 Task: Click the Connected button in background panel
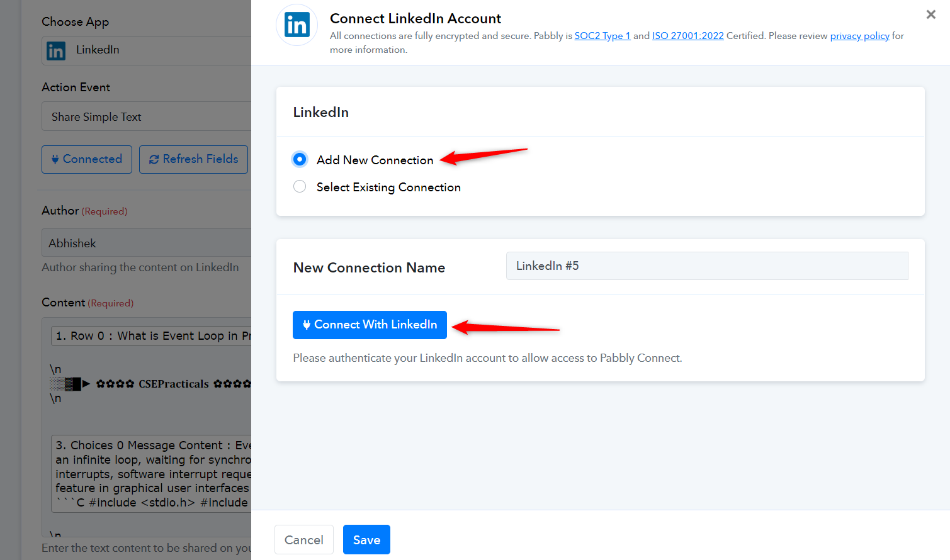[87, 159]
